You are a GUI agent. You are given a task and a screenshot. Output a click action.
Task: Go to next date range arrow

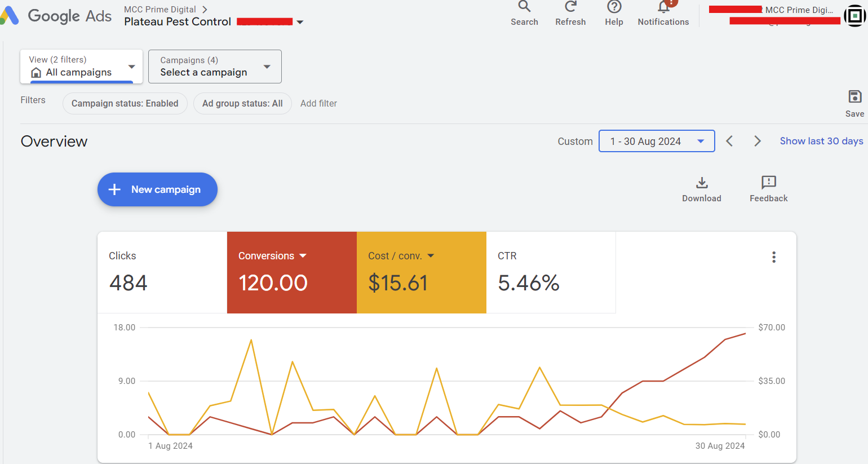758,141
